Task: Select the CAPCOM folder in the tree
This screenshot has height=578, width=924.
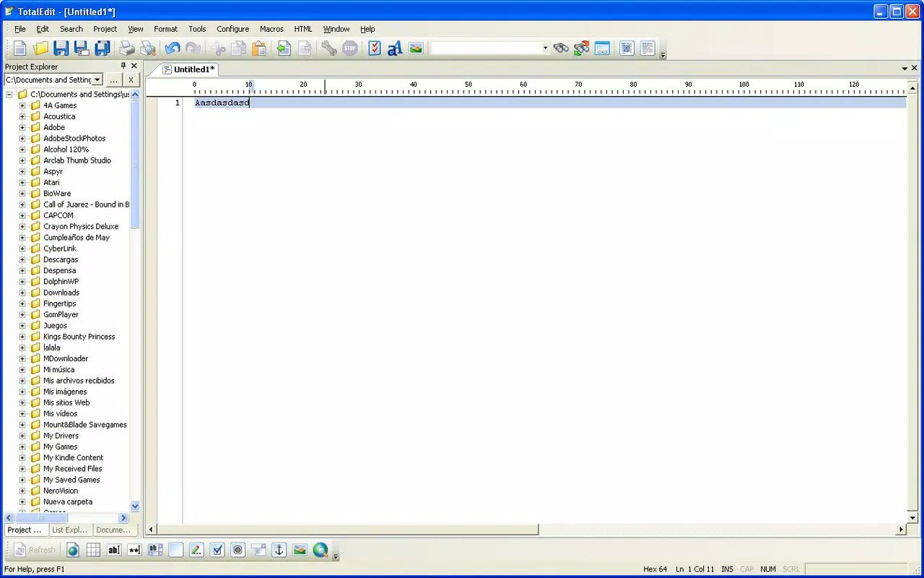Action: tap(58, 215)
